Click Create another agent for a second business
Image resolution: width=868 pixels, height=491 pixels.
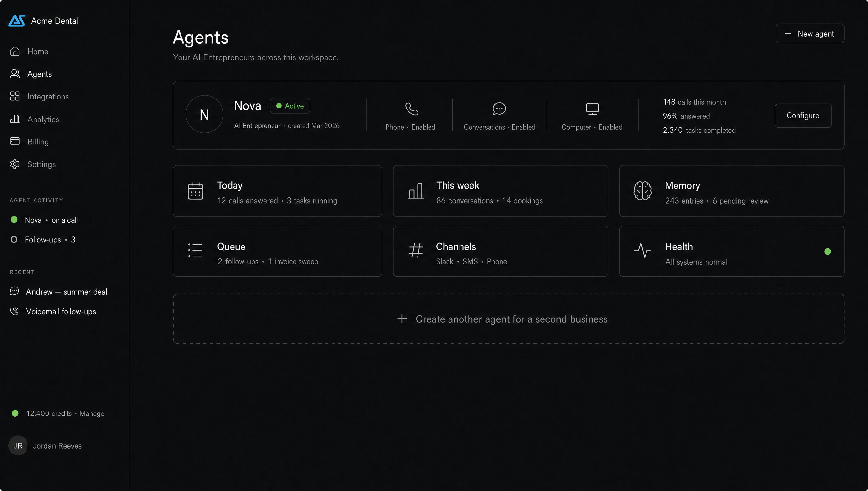pos(509,319)
